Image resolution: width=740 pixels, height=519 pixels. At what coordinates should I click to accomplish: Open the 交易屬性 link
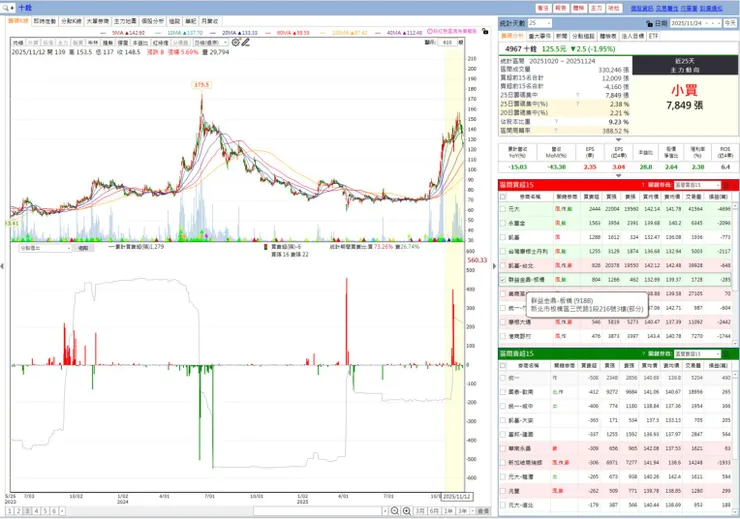point(666,8)
